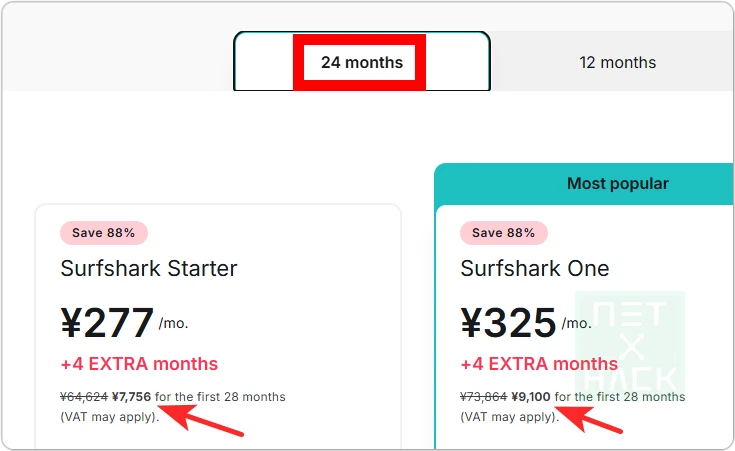Click +4 EXTRA months under Surfshark Starter
This screenshot has height=451, width=735.
click(139, 364)
